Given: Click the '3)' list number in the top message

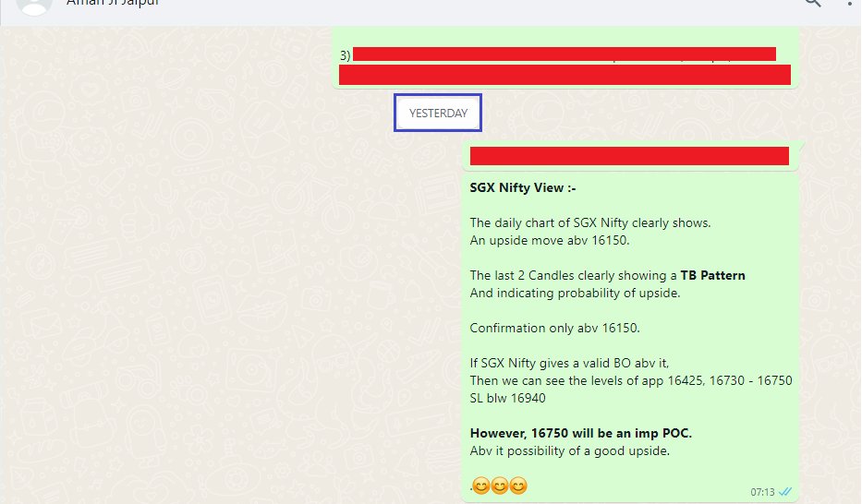Looking at the screenshot, I should [345, 55].
